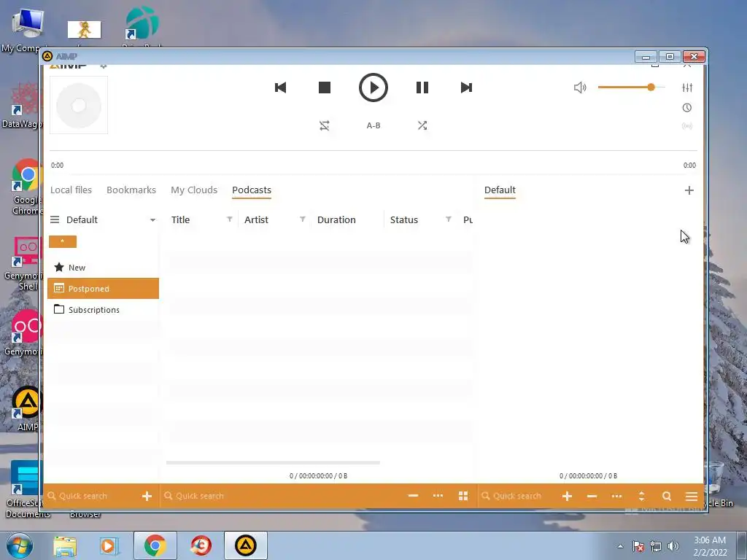Sort by the Title column header
Image resolution: width=747 pixels, height=560 pixels.
181,219
